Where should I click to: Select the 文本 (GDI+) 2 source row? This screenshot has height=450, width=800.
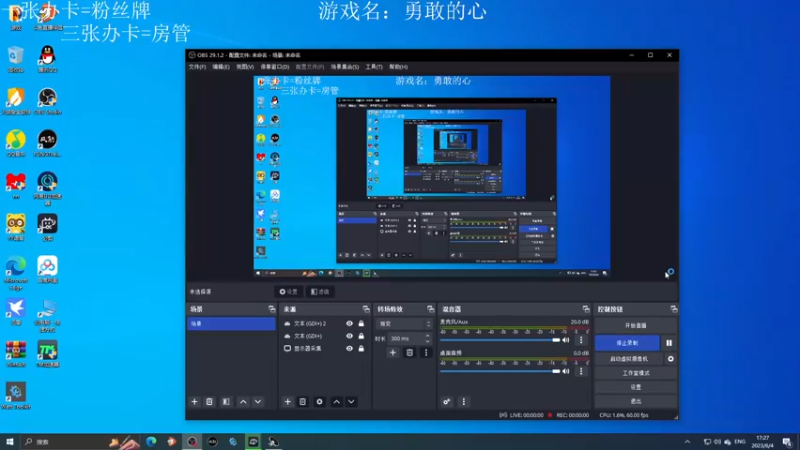(x=324, y=323)
